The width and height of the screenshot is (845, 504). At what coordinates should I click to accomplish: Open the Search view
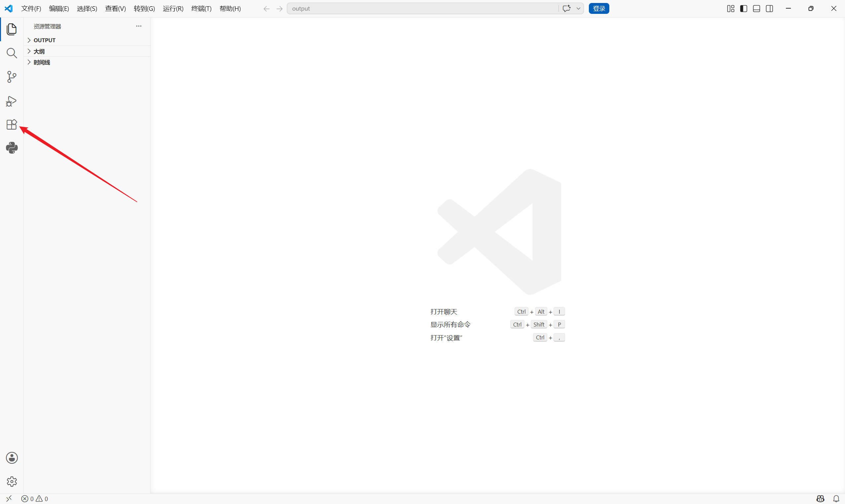click(12, 53)
